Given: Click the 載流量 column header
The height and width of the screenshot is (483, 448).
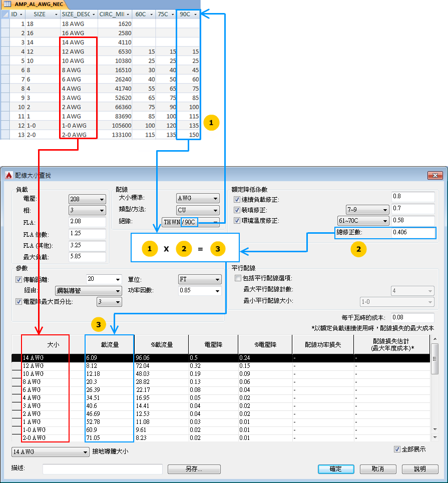Looking at the screenshot, I should 110,345.
